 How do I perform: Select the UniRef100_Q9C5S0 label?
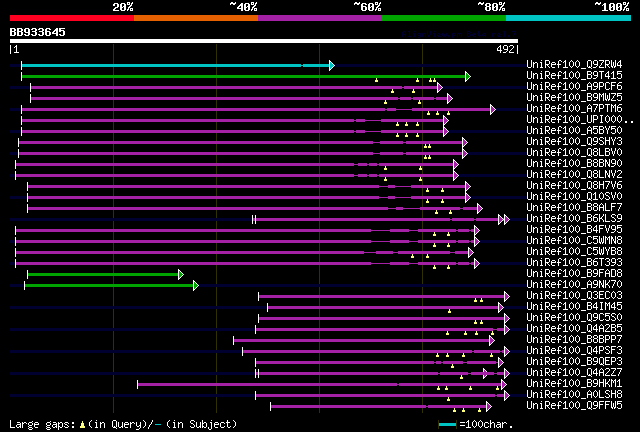[x=574, y=318]
